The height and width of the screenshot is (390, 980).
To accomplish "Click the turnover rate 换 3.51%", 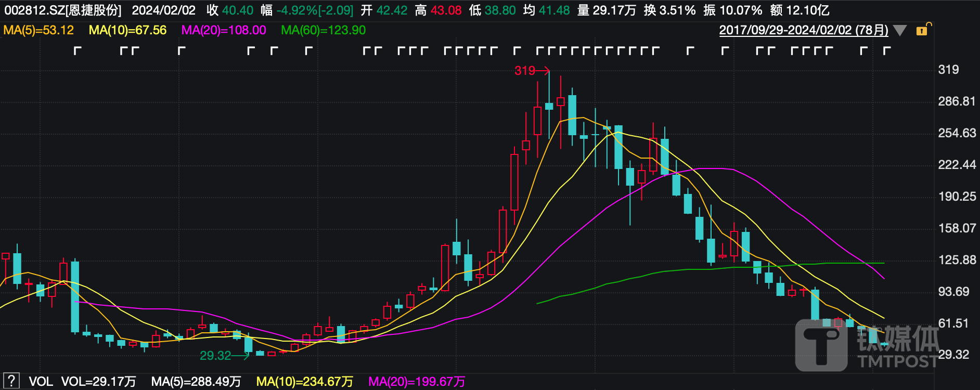I will click(669, 10).
